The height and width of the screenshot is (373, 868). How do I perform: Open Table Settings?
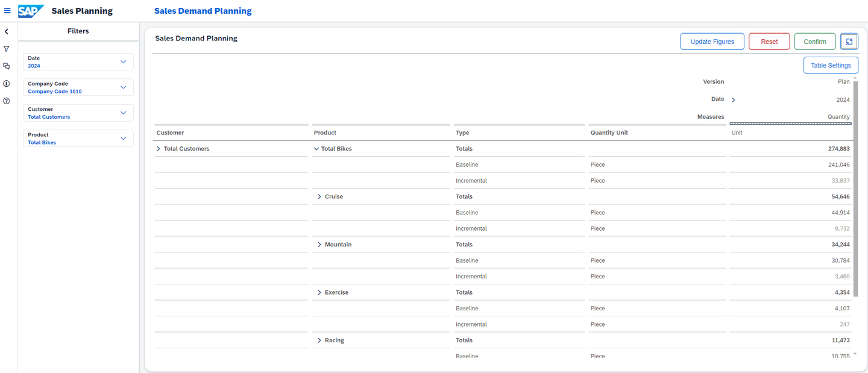coord(831,65)
